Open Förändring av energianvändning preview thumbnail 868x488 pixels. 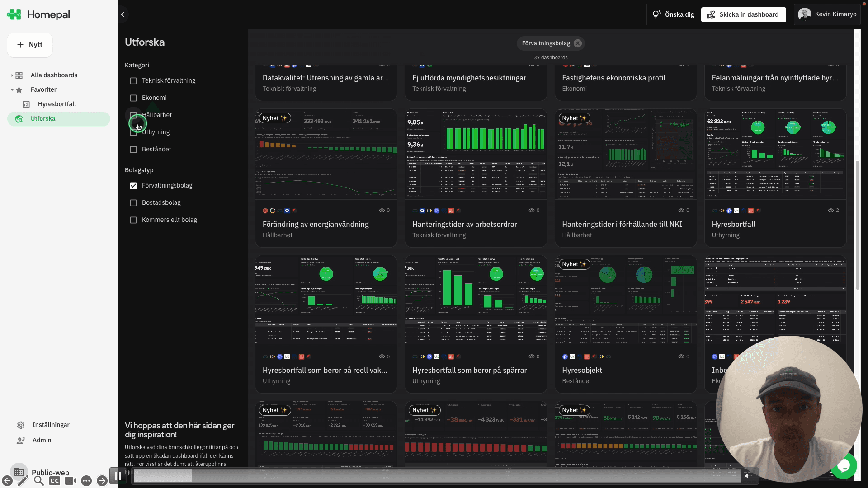pyautogui.click(x=326, y=154)
